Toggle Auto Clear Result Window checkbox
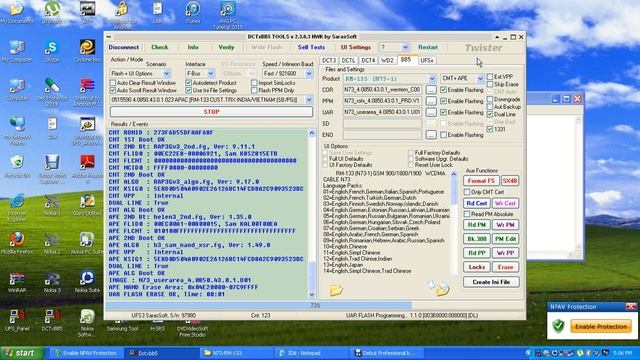The width and height of the screenshot is (640, 360). pos(113,83)
